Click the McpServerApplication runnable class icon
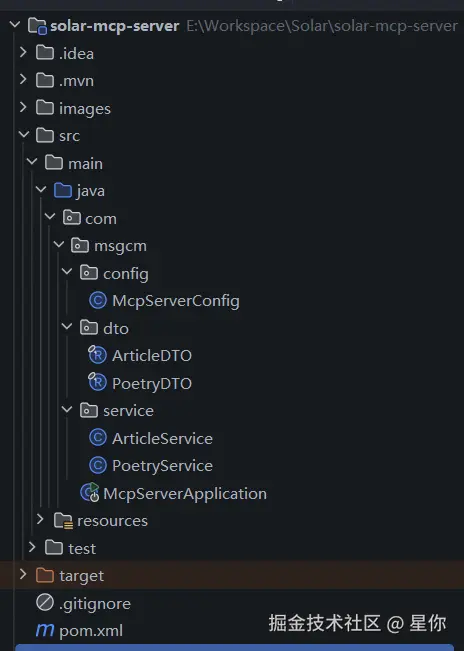 [x=90, y=492]
